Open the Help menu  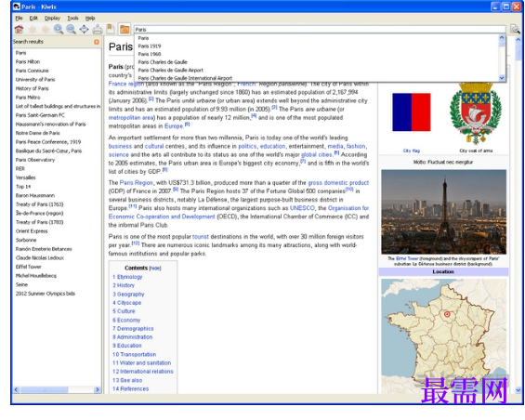click(90, 18)
